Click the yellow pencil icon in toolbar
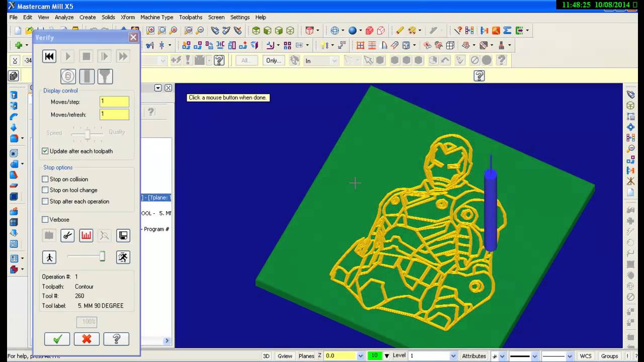The height and width of the screenshot is (362, 644). click(x=400, y=31)
